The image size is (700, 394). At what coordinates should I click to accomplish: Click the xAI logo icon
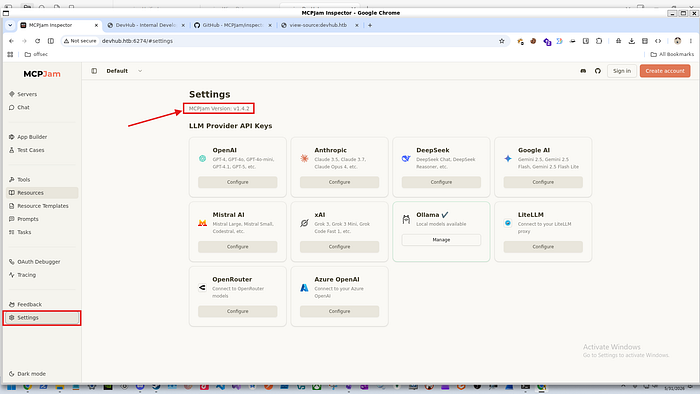tap(304, 223)
